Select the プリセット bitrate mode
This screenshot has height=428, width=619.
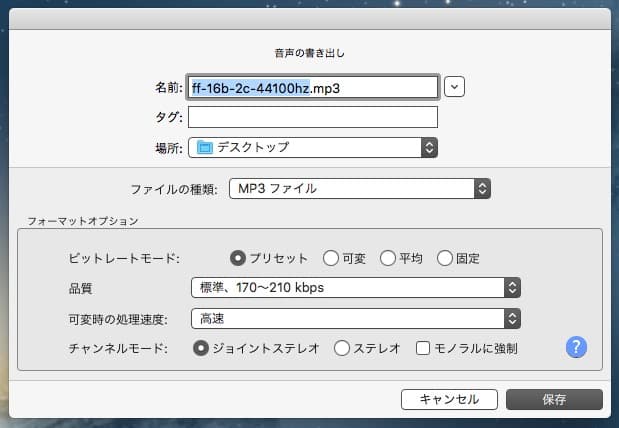click(x=238, y=258)
